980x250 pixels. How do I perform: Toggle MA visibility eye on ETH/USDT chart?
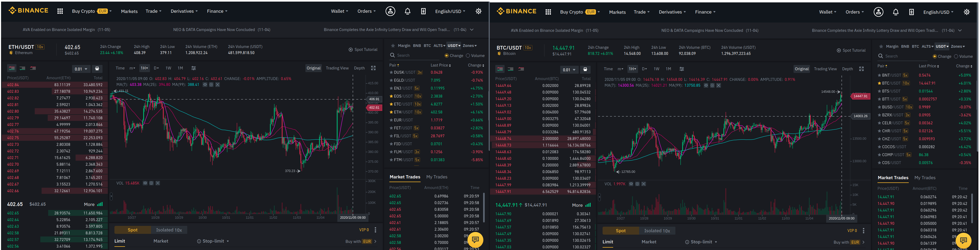coord(205,85)
